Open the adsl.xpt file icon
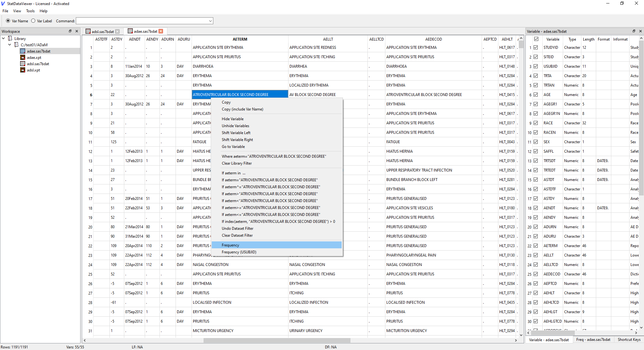The height and width of the screenshot is (350, 644). [23, 70]
